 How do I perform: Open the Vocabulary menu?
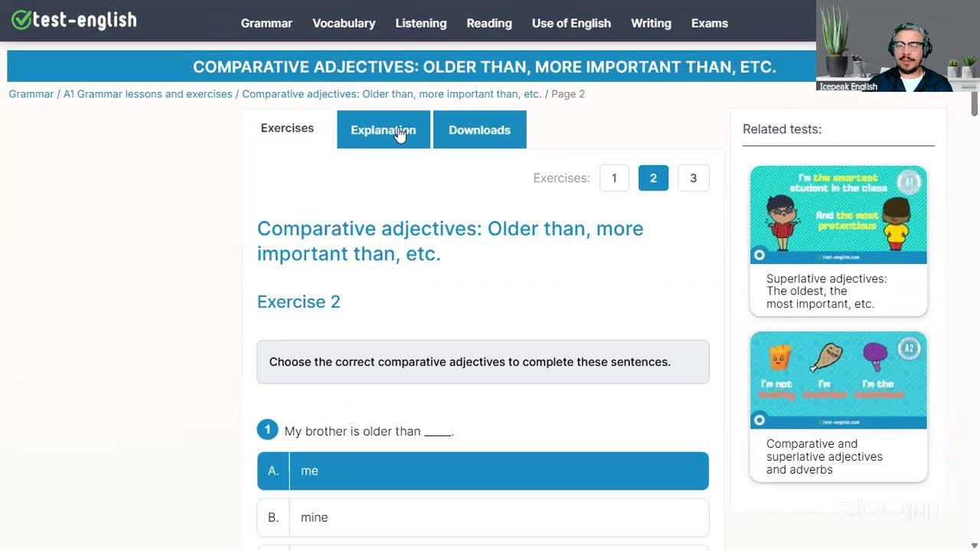pos(344,23)
